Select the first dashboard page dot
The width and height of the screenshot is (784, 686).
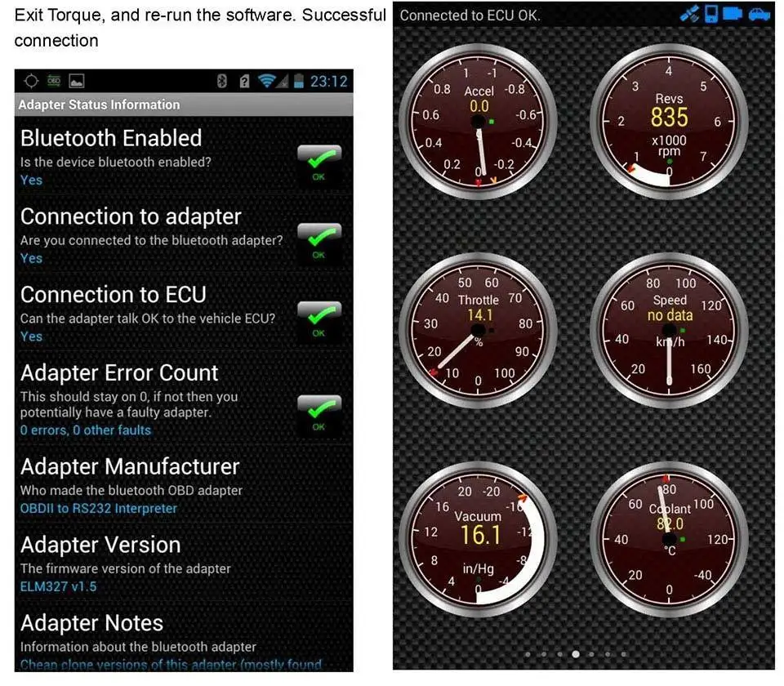tap(528, 655)
